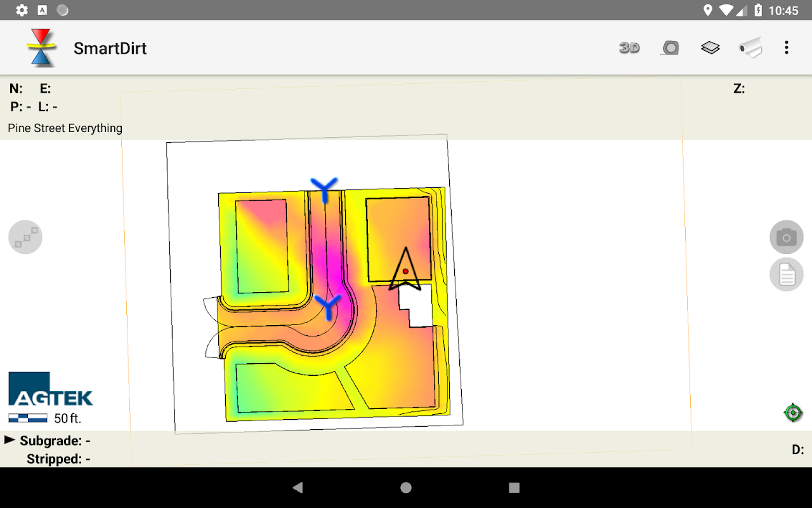Image resolution: width=812 pixels, height=508 pixels.
Task: Go to the Android home screen
Action: (406, 488)
